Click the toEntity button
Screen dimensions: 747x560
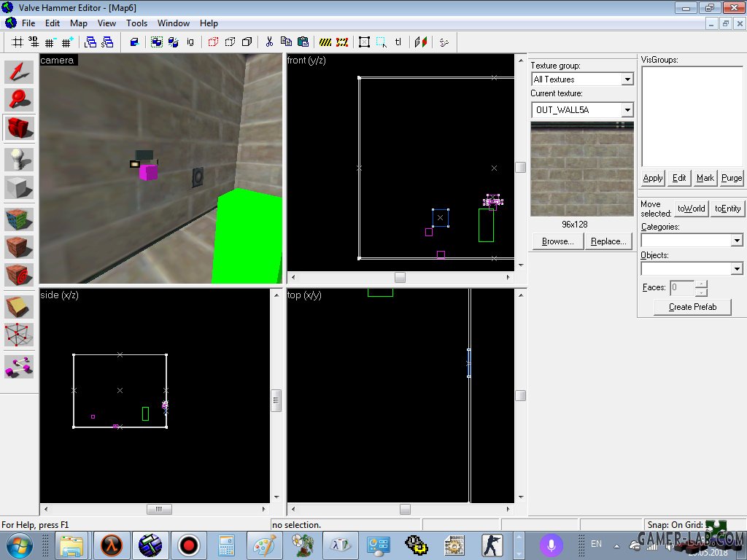pos(727,209)
